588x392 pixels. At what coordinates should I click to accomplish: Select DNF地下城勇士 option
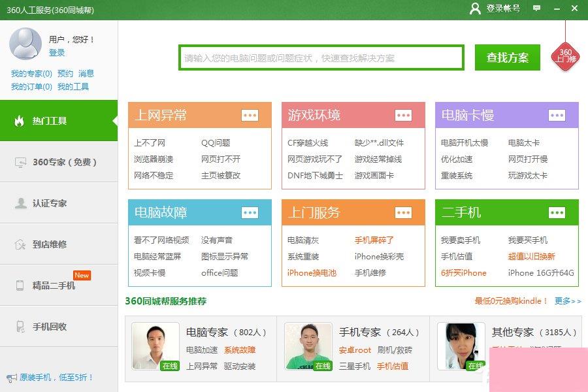(x=315, y=175)
